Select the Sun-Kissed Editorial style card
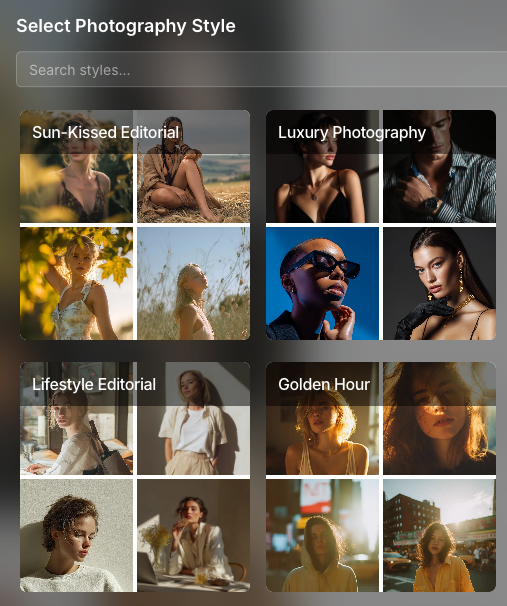 tap(135, 225)
